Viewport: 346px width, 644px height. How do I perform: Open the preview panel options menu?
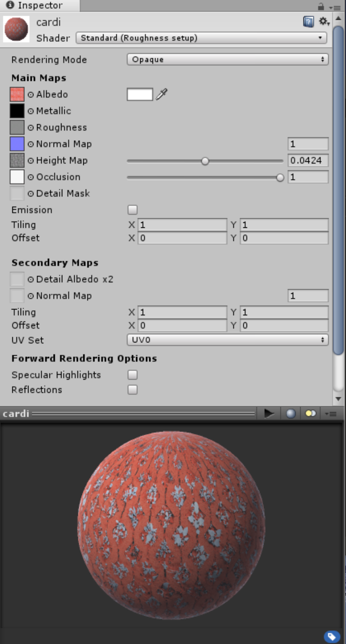coord(331,414)
